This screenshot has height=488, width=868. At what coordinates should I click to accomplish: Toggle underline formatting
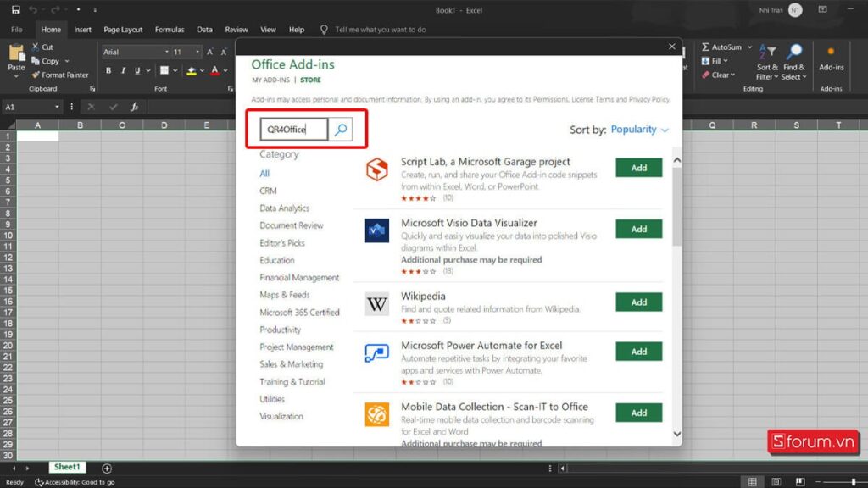tap(137, 71)
